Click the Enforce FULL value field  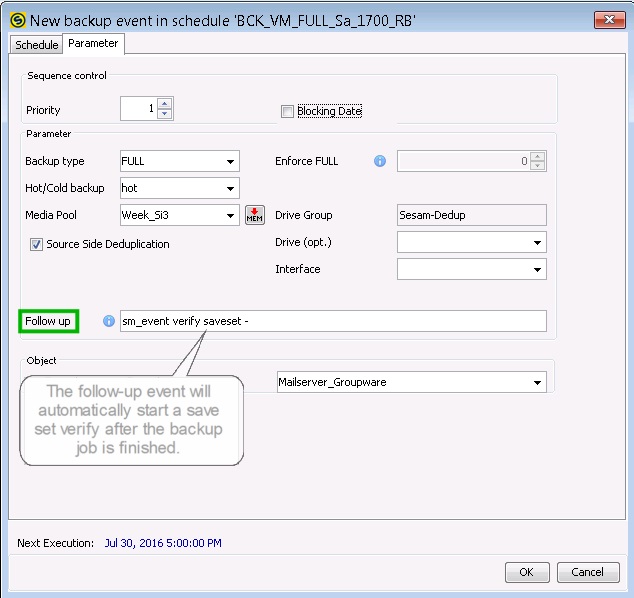(464, 161)
